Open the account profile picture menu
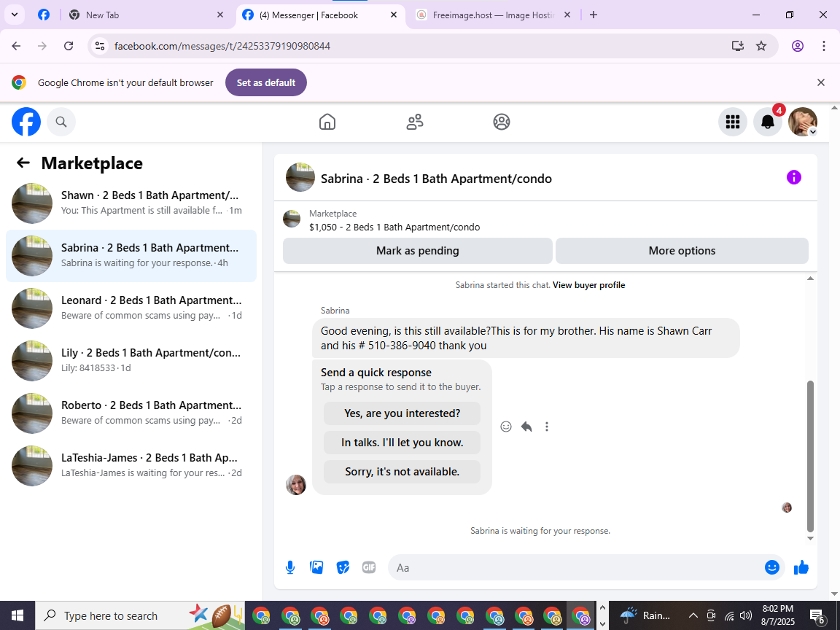This screenshot has width=840, height=630. pyautogui.click(x=803, y=122)
